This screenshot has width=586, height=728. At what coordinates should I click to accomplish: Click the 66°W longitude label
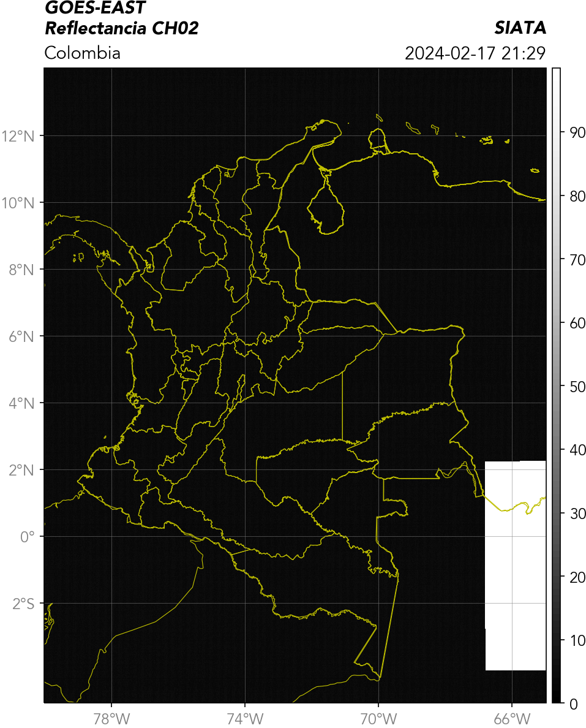tap(513, 719)
